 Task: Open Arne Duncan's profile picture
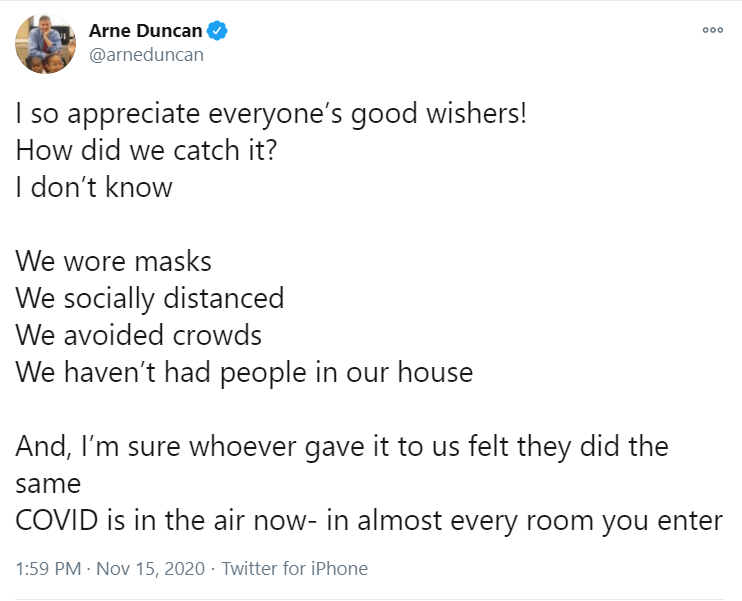45,43
